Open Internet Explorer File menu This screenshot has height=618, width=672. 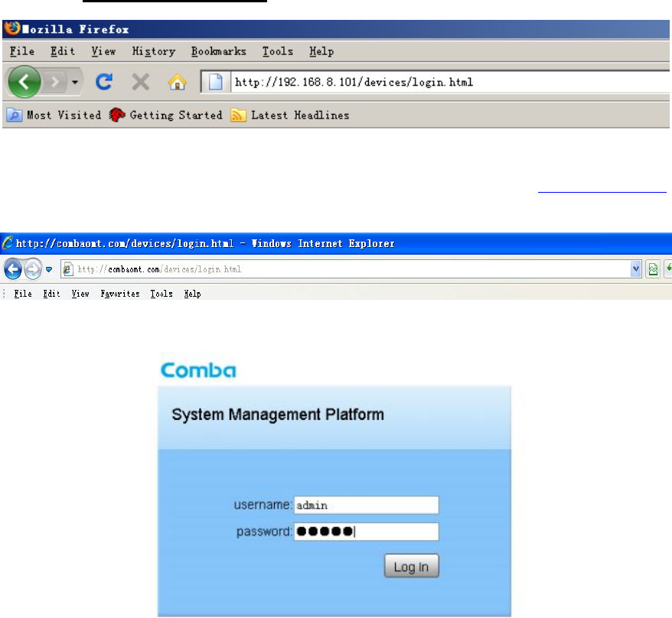[x=23, y=294]
